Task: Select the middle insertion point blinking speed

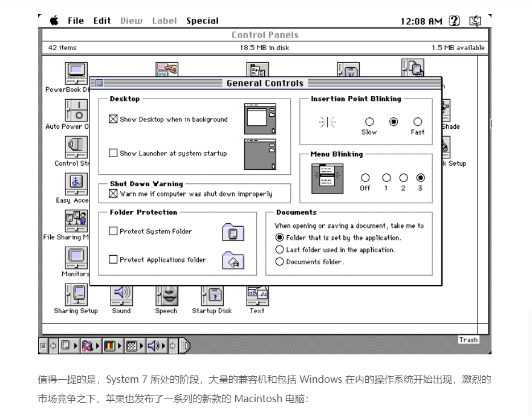Action: (394, 122)
